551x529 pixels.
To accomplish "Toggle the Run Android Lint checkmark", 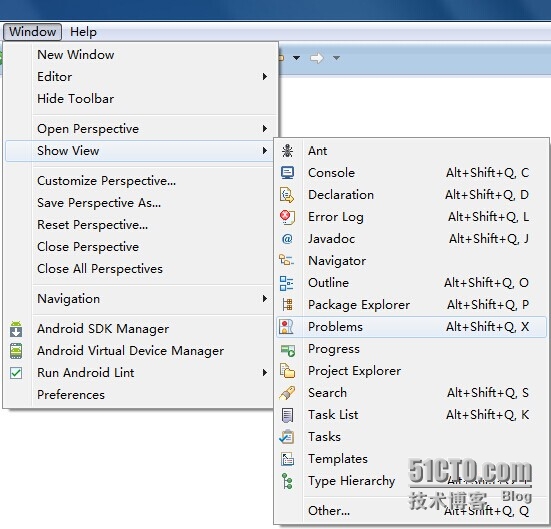I will pyautogui.click(x=16, y=373).
